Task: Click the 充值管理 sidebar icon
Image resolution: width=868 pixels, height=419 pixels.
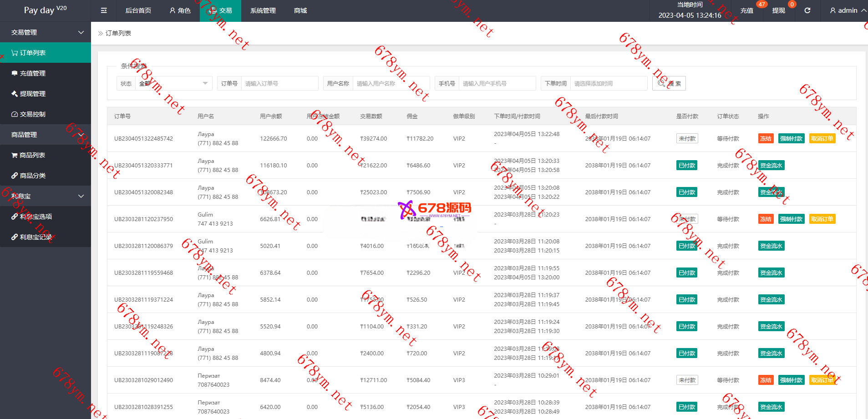Action: tap(15, 73)
